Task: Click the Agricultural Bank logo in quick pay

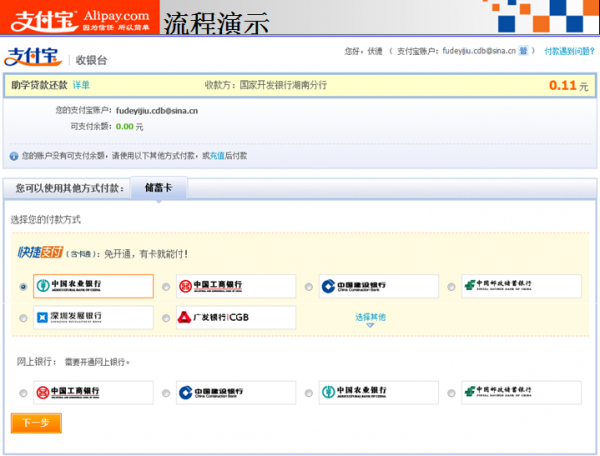Action: [x=93, y=287]
